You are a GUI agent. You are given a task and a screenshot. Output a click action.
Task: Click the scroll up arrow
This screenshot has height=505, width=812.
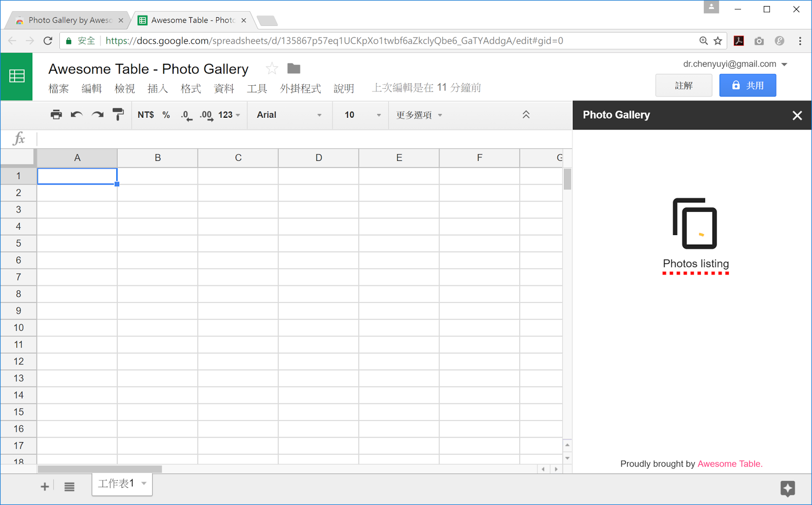(x=567, y=445)
